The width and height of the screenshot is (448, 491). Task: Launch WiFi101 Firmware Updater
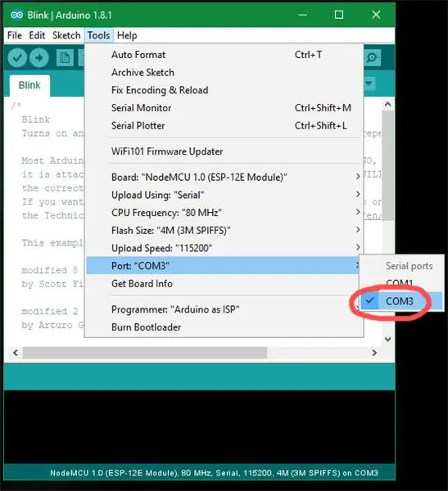224,151
